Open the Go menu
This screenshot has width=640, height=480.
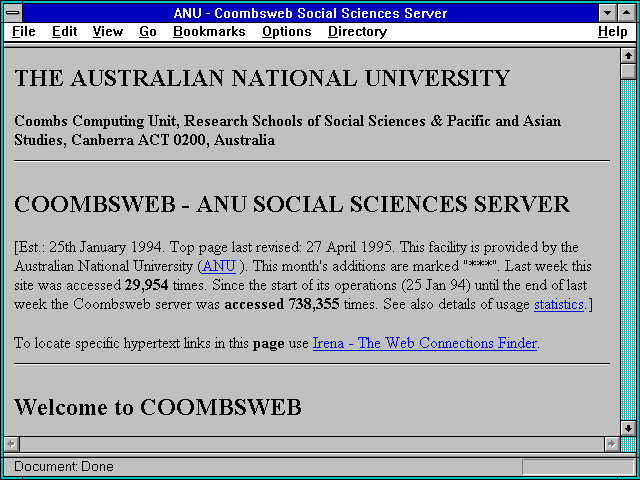click(x=148, y=32)
